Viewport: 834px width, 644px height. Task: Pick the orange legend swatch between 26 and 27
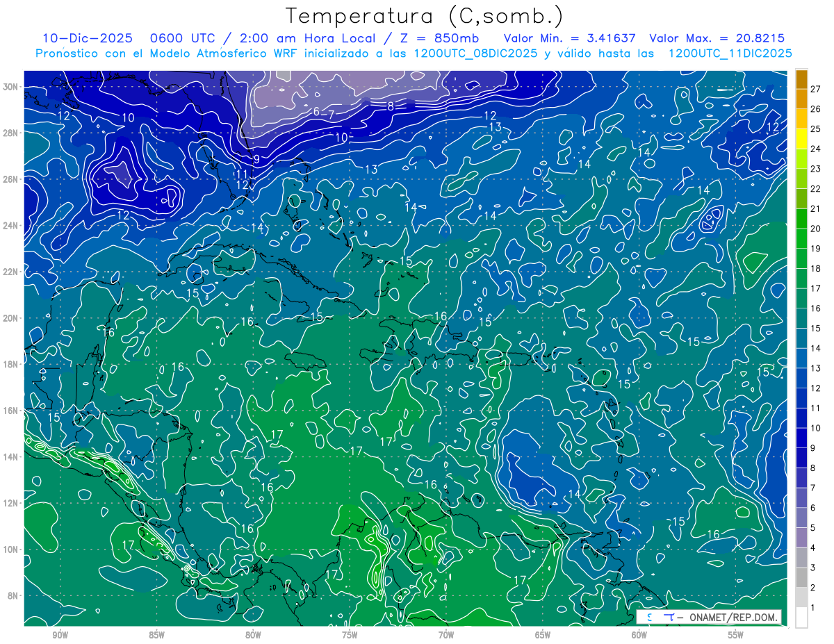[801, 99]
